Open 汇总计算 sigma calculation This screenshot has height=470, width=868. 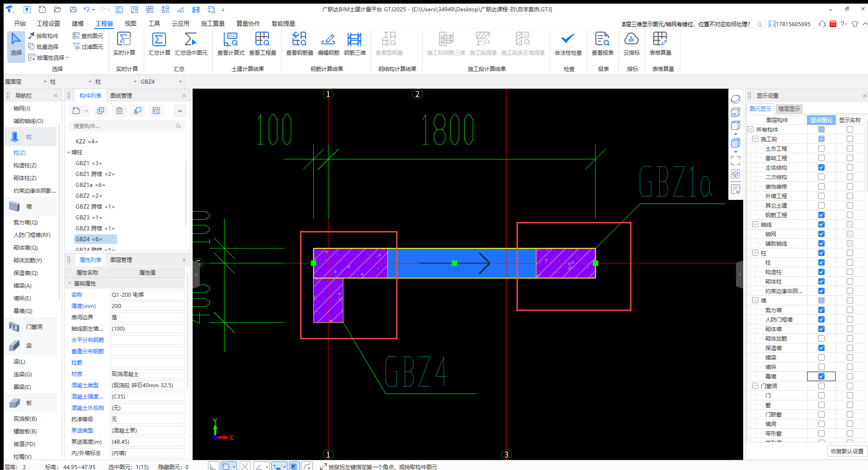click(x=159, y=44)
